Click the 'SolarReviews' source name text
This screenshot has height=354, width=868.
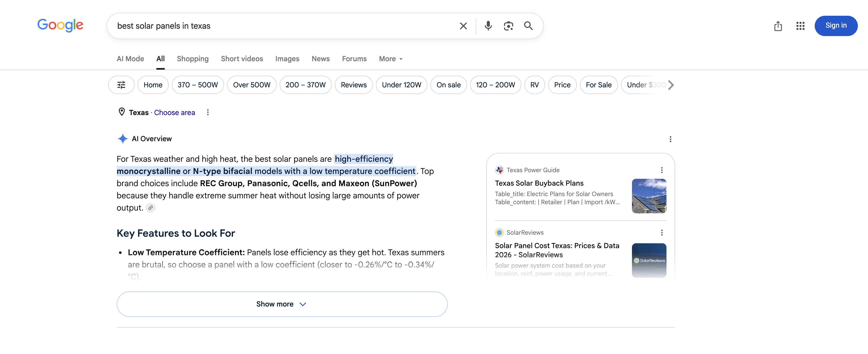tap(525, 233)
